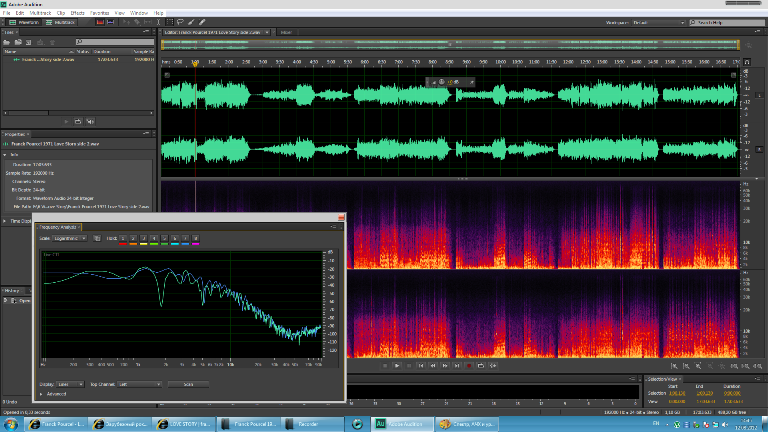
Task: Click Open File icon in Files panel
Action: click(7, 42)
